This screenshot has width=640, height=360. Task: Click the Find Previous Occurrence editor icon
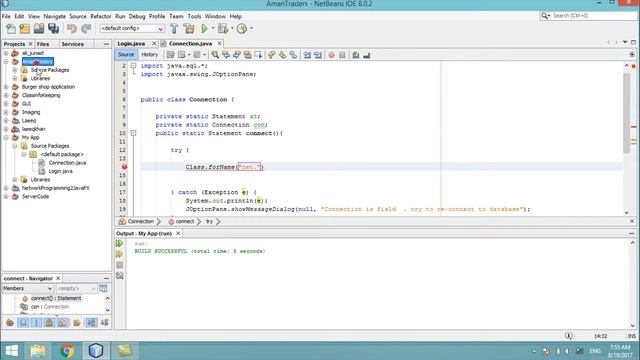pyautogui.click(x=226, y=55)
